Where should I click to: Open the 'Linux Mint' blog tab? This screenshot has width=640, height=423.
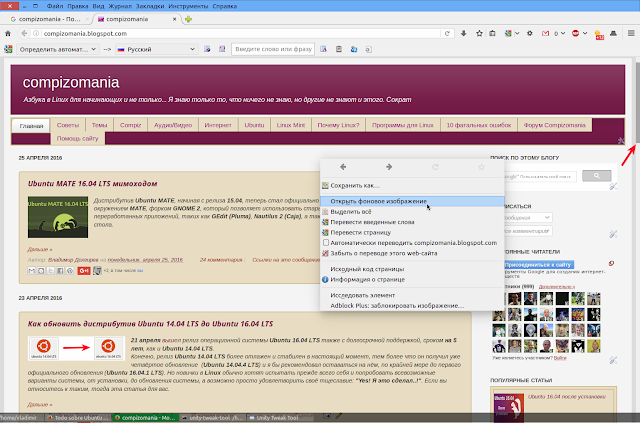(291, 125)
